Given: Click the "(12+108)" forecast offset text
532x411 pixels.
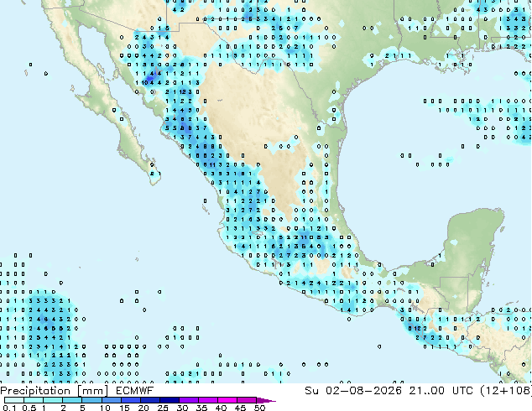Looking at the screenshot, I should pyautogui.click(x=505, y=391).
